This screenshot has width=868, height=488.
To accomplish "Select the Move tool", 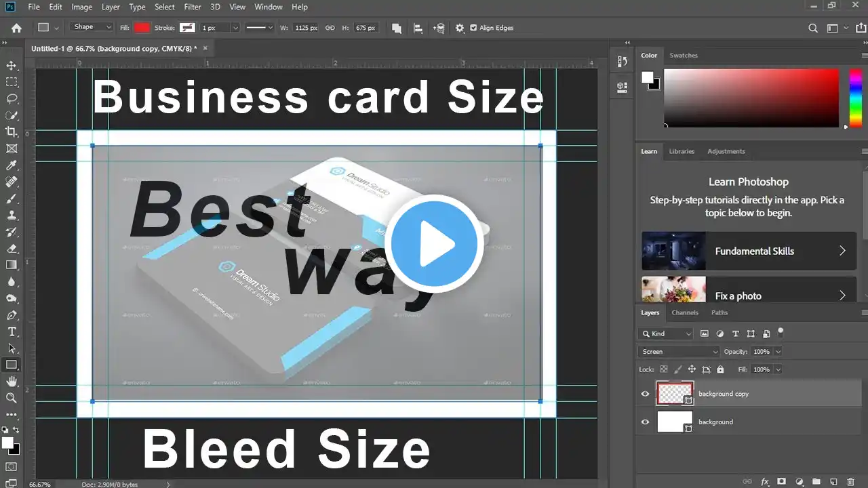I will 12,66.
